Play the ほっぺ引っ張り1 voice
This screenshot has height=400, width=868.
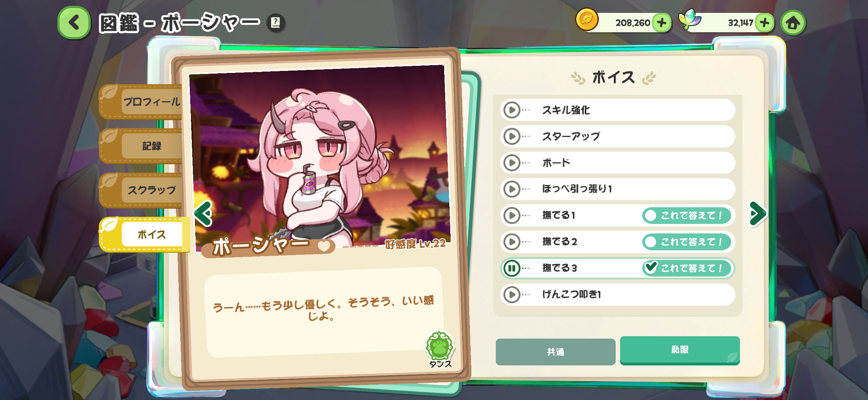[512, 189]
